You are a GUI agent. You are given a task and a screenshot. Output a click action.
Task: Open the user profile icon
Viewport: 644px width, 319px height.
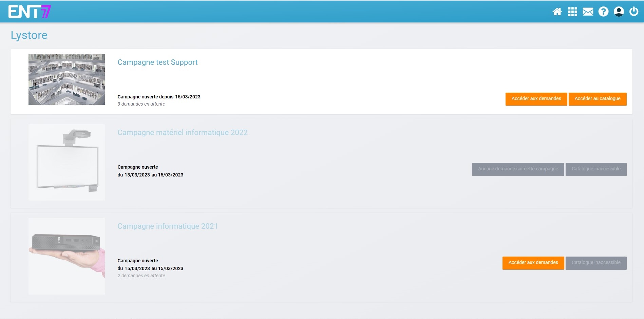[619, 12]
